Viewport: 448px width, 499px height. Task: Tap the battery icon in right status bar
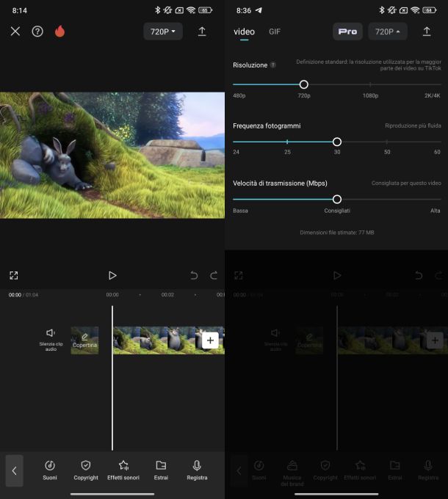coord(429,10)
